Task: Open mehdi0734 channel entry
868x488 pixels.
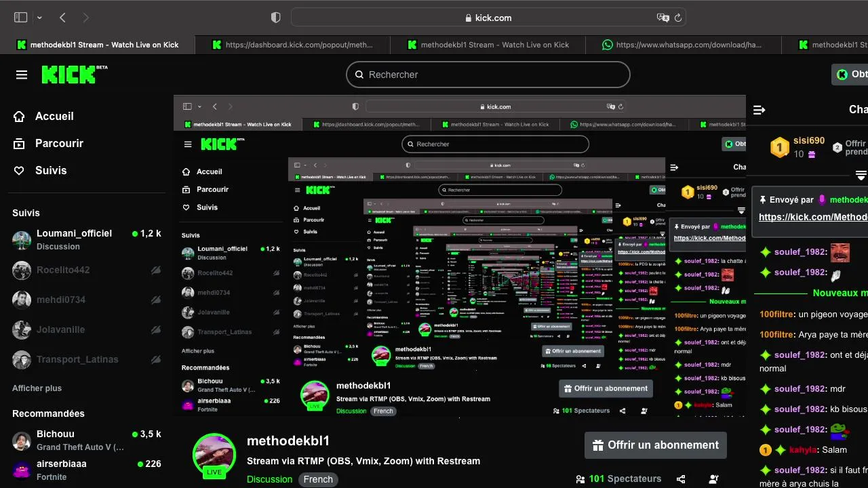Action: coord(87,300)
